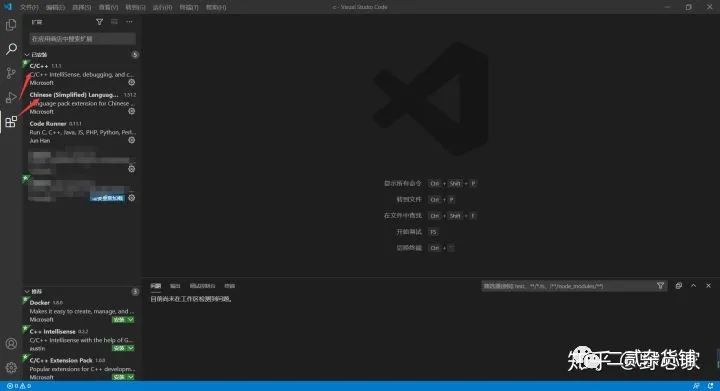
Task: Install the Docker extension
Action: 119,319
